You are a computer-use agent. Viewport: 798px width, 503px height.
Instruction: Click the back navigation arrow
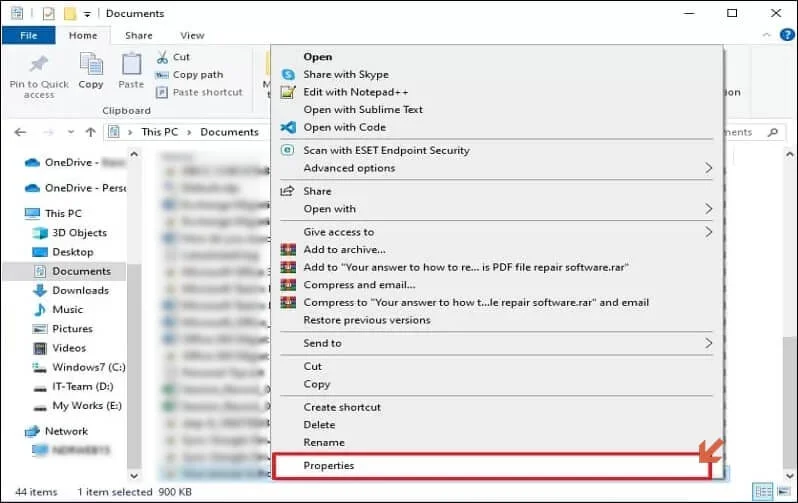tap(20, 132)
